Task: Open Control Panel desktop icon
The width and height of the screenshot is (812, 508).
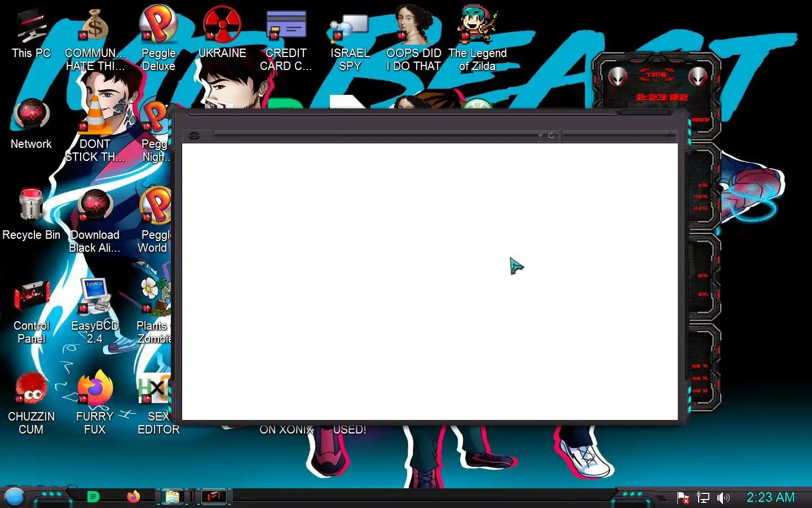Action: [31, 312]
